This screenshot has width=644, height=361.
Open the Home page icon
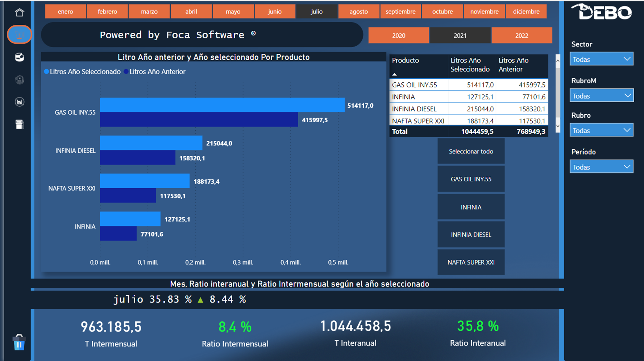click(20, 12)
